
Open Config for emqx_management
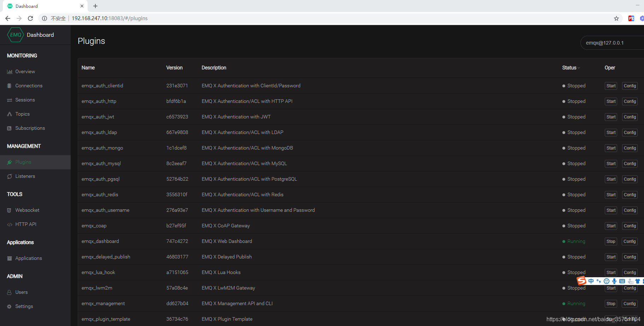click(x=630, y=304)
